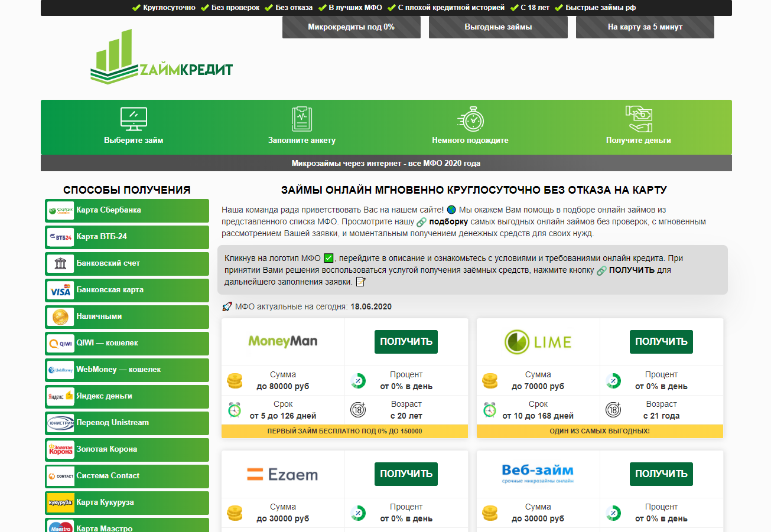Click the alarm clock icon in MoneyMan card

pyautogui.click(x=235, y=410)
